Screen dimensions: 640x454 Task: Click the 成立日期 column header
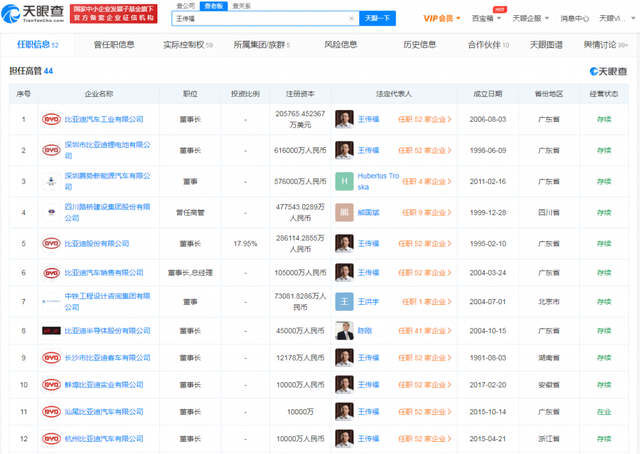487,94
